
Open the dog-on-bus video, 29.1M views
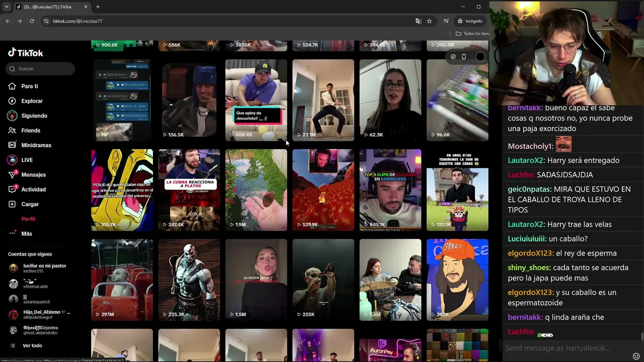pyautogui.click(x=122, y=280)
